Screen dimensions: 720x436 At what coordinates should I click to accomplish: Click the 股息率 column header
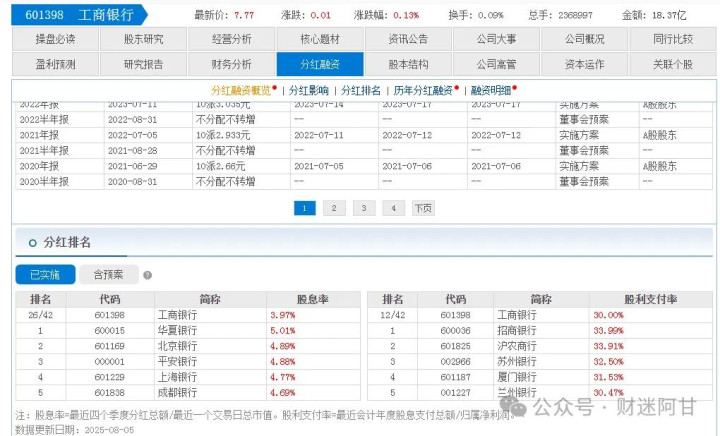312,300
